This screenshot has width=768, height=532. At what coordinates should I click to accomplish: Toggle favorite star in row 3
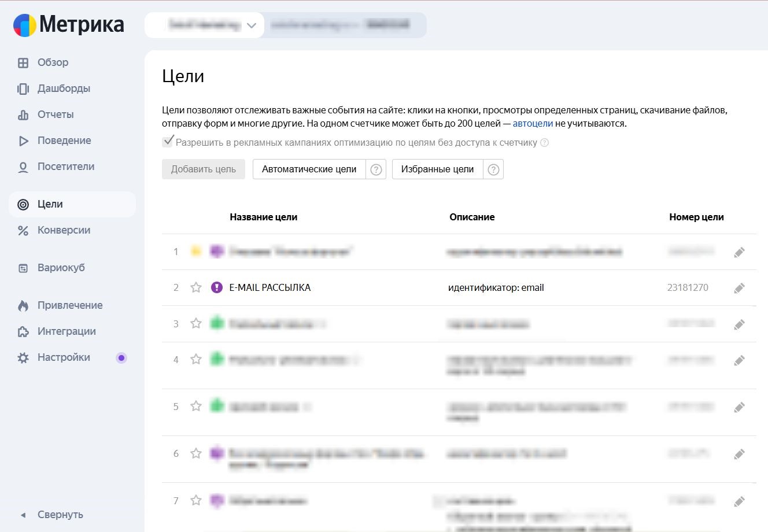click(196, 323)
